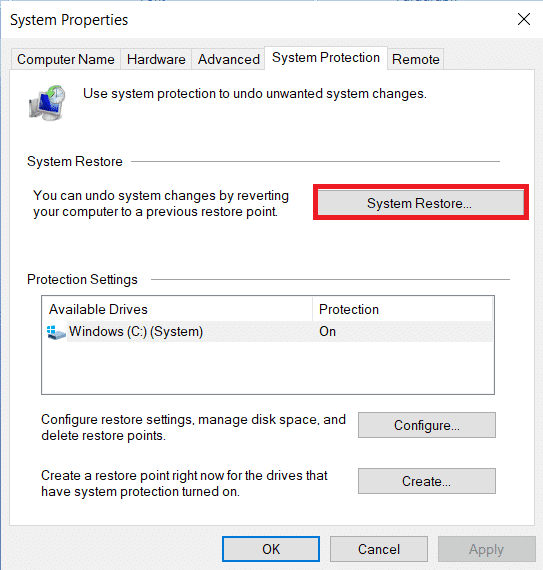Cancel the dialog
Screen dimensions: 543x570
(x=379, y=549)
